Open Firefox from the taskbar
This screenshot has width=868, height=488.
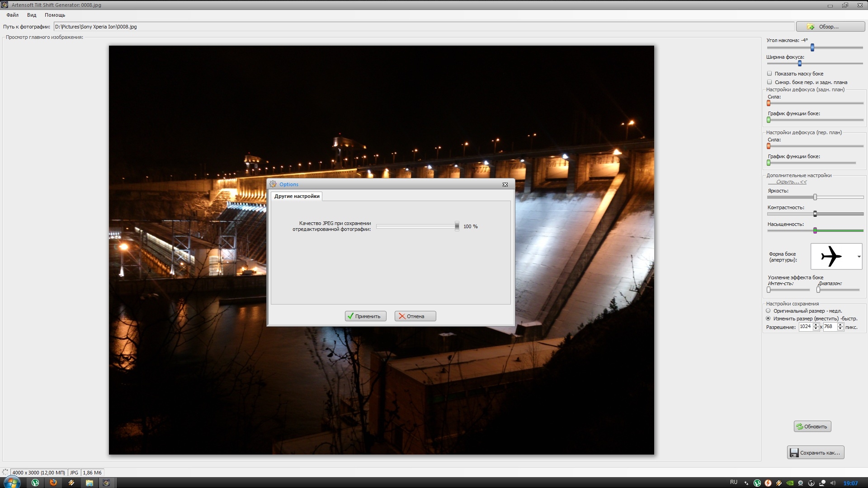pos(53,483)
